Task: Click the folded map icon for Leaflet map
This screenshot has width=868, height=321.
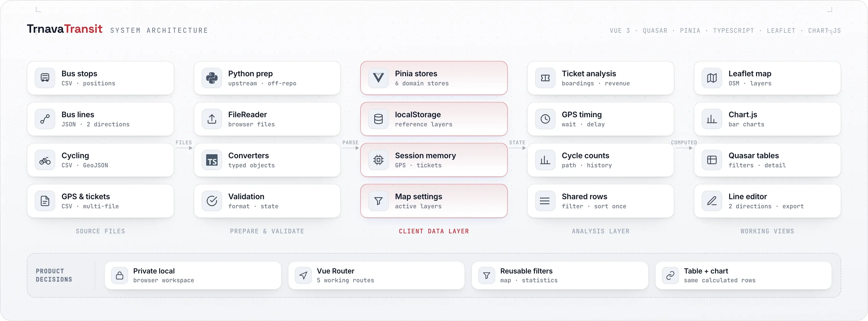Action: pos(712,78)
